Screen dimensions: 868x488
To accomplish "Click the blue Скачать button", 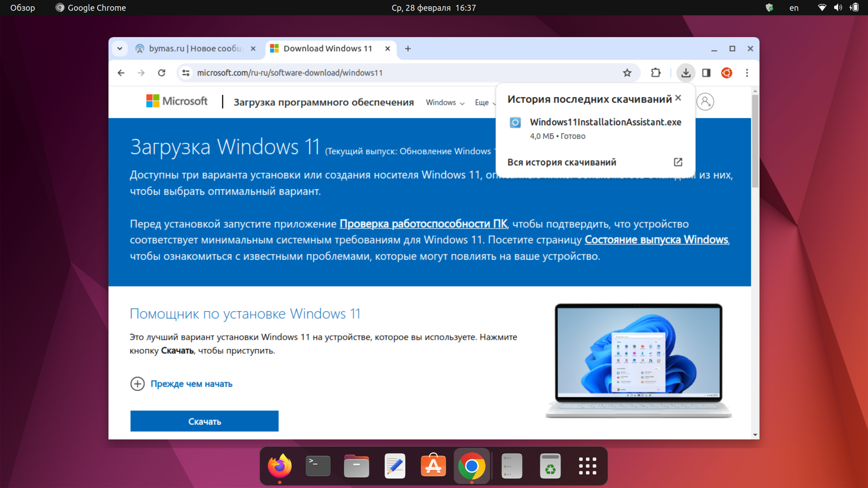I will pyautogui.click(x=204, y=421).
